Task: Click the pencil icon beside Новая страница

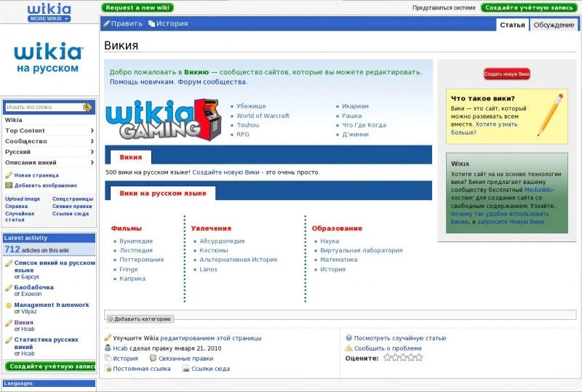Action: [x=9, y=175]
